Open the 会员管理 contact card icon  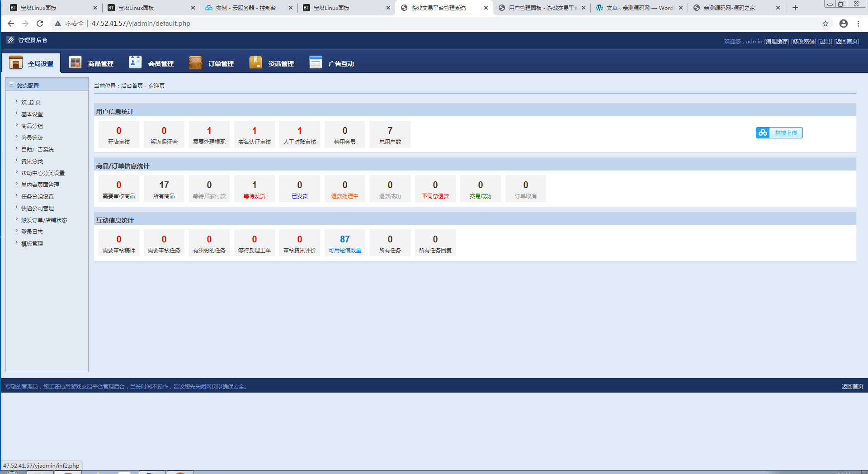(135, 62)
